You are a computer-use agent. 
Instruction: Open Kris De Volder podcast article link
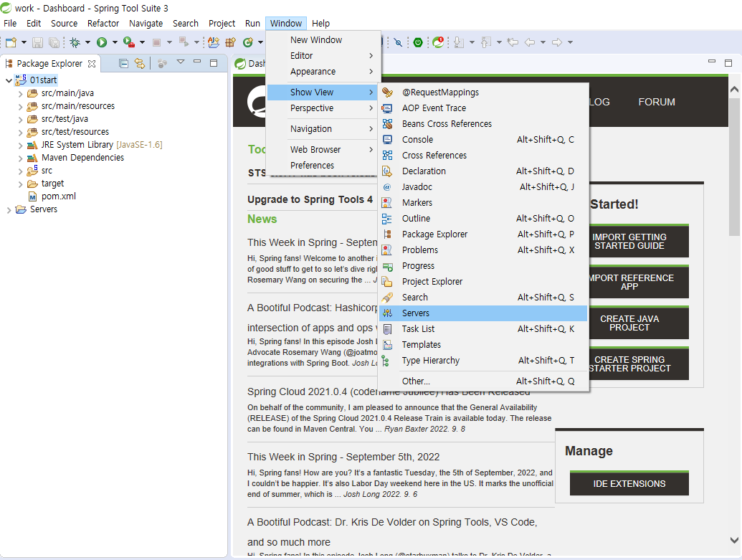(x=392, y=532)
